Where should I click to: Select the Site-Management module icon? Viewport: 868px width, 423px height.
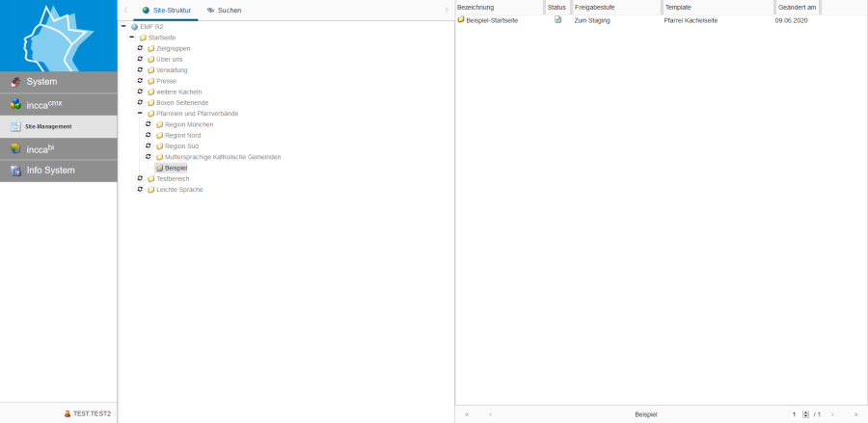click(15, 126)
